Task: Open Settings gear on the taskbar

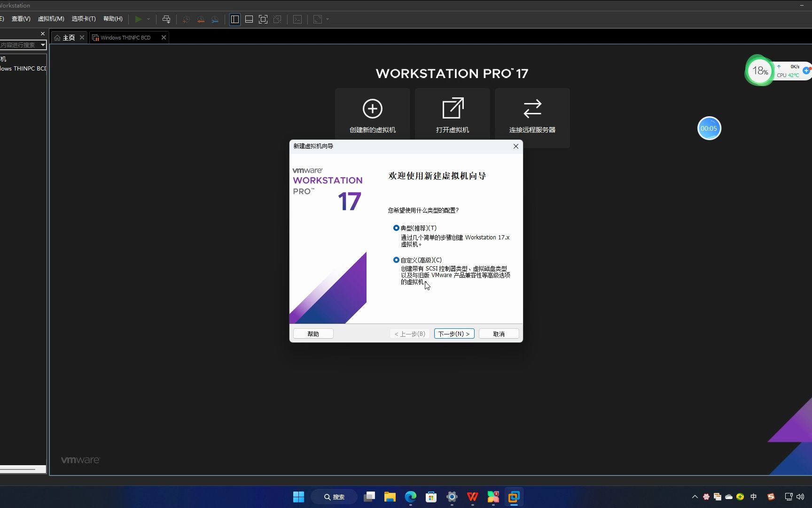Action: tap(452, 497)
